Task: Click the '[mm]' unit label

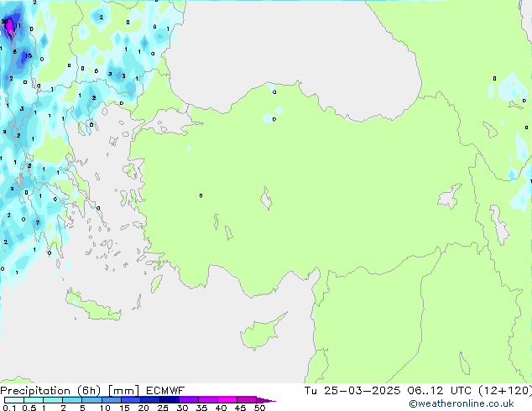Action: pyautogui.click(x=123, y=391)
